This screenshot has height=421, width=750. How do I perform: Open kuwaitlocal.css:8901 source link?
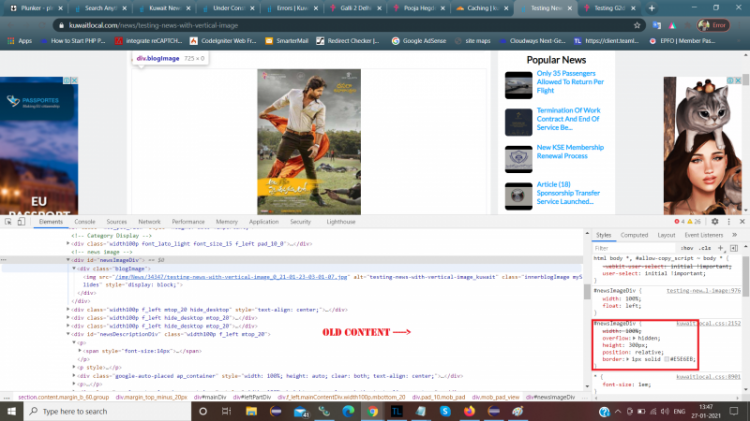(x=708, y=377)
